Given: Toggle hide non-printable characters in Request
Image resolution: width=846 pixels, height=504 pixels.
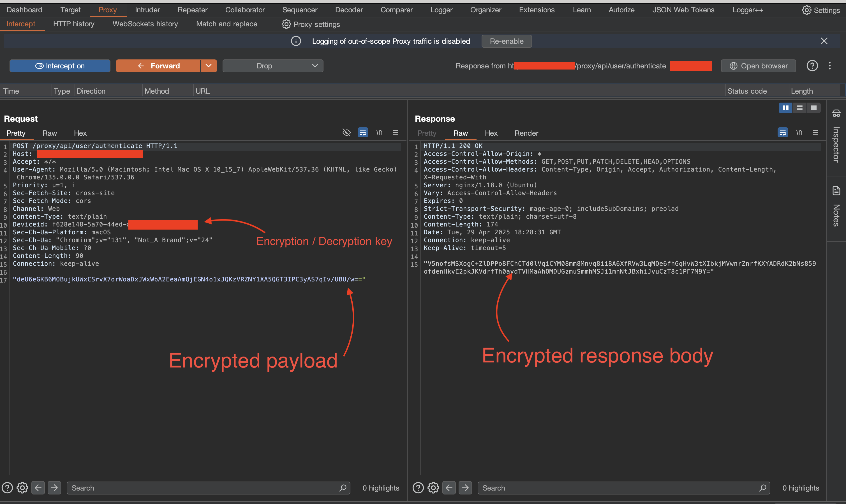Looking at the screenshot, I should (x=346, y=133).
